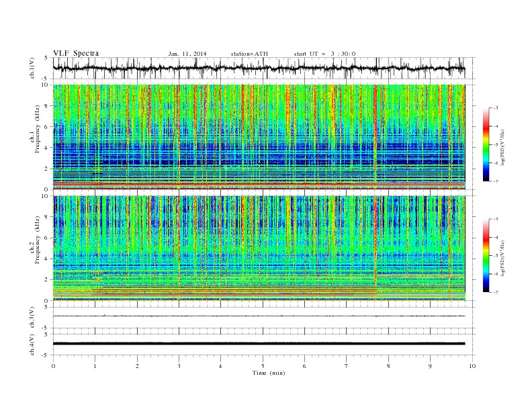The width and height of the screenshot is (532, 411).
Task: Select the "ch.3(V)" axis label
Action: coord(32,318)
